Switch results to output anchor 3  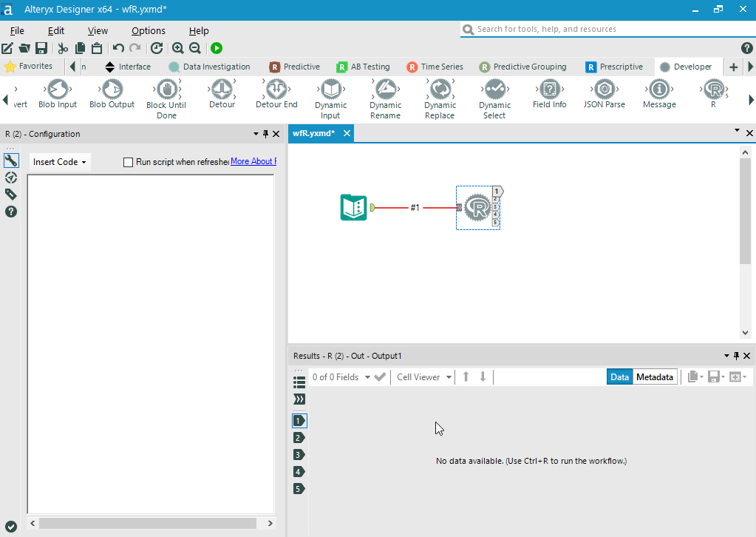pyautogui.click(x=299, y=454)
